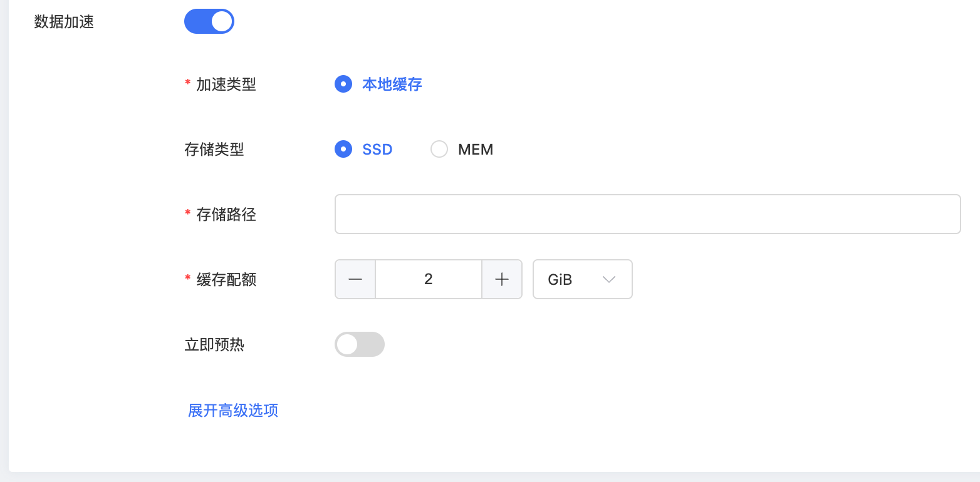Choose MEM as the storage type
Viewport: 980px width, 482px height.
pos(439,149)
